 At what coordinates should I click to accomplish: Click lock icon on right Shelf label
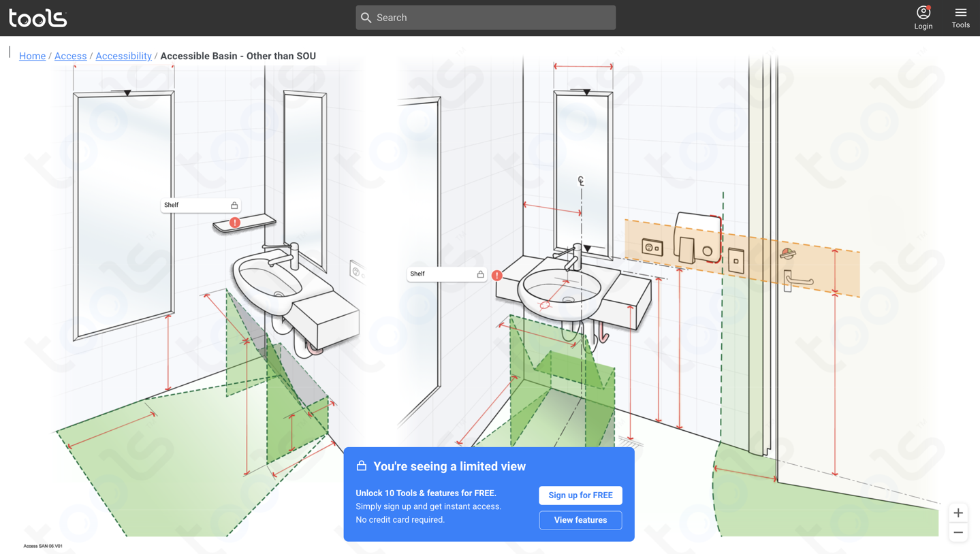point(480,274)
